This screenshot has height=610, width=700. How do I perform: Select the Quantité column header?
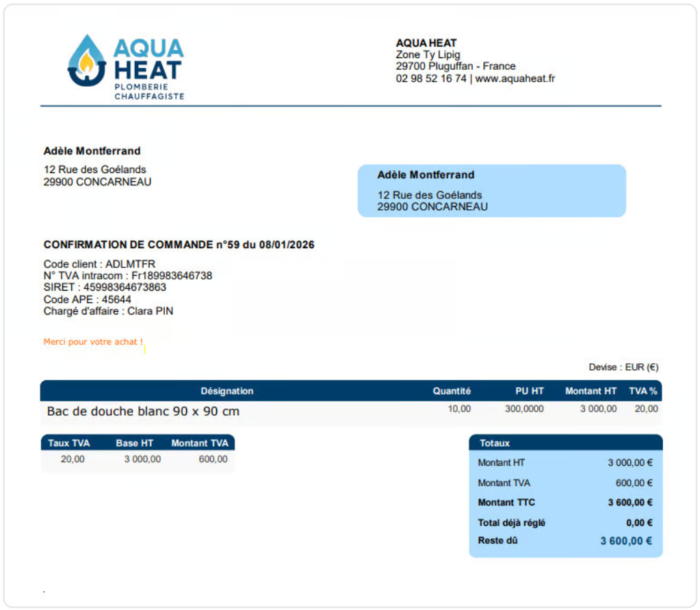coord(452,391)
